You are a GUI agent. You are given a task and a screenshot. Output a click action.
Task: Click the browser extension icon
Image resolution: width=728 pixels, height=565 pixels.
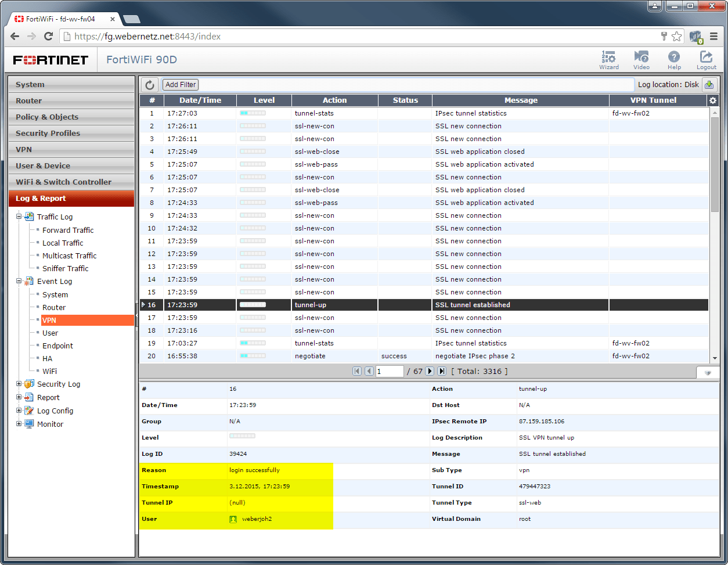[x=696, y=37]
